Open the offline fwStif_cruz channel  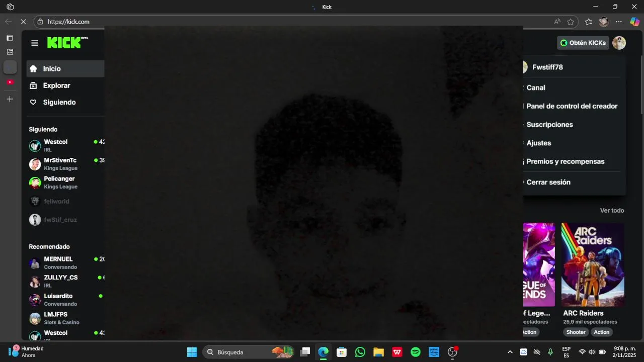pos(66,220)
